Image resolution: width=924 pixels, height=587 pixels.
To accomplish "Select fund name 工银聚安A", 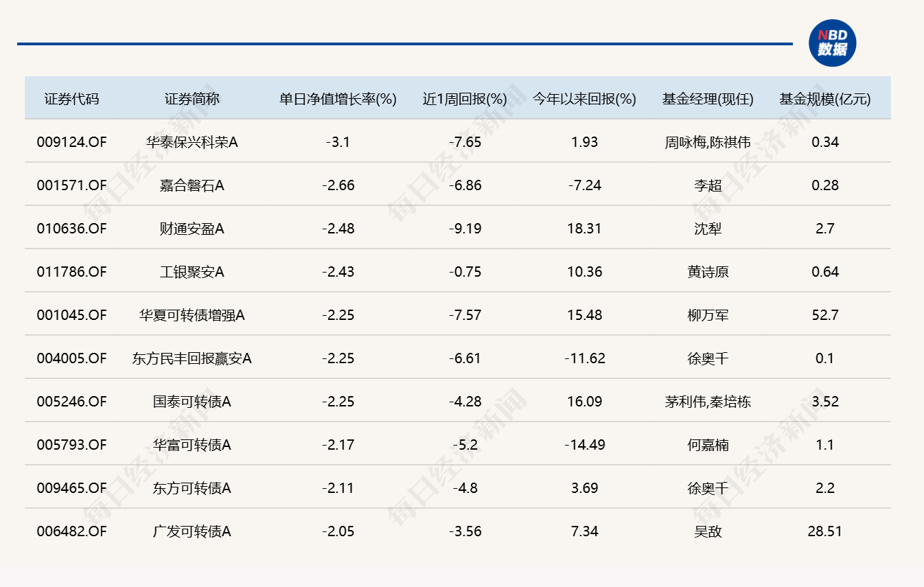I will point(192,272).
